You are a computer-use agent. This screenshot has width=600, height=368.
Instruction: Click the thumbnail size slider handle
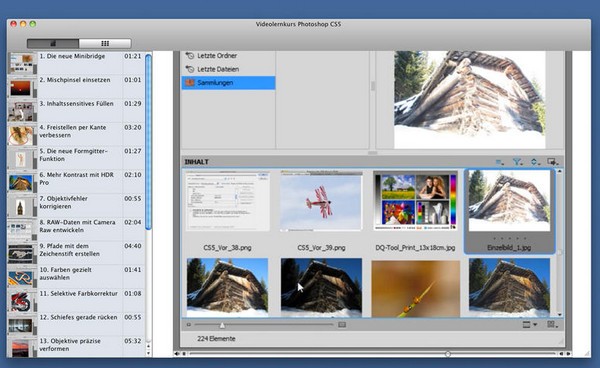tap(222, 325)
